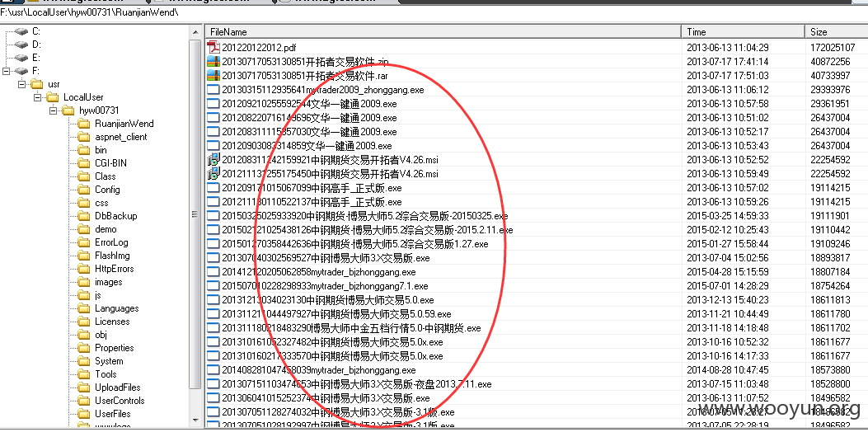This screenshot has width=868, height=432.
Task: Collapse the F: drive node
Action: click(x=6, y=71)
